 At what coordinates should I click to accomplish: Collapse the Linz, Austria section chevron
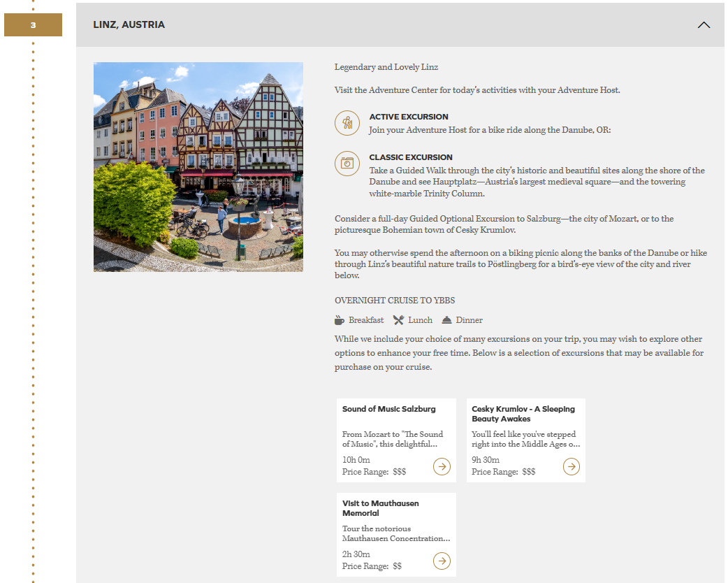click(704, 25)
